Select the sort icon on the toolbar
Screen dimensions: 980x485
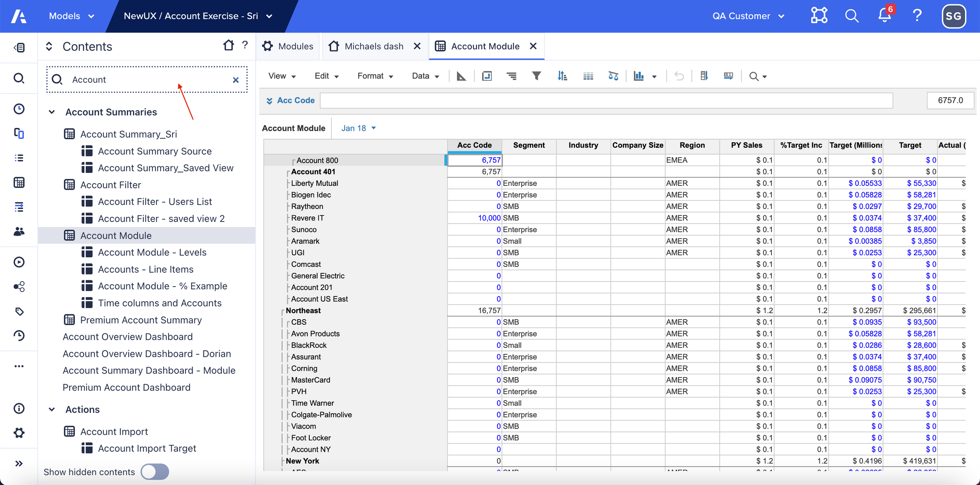coord(563,76)
